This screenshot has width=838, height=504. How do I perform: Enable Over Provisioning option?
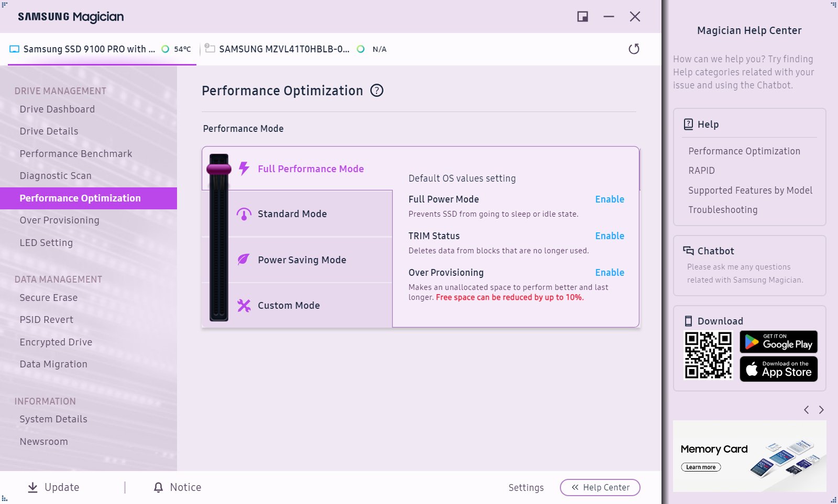pyautogui.click(x=609, y=273)
